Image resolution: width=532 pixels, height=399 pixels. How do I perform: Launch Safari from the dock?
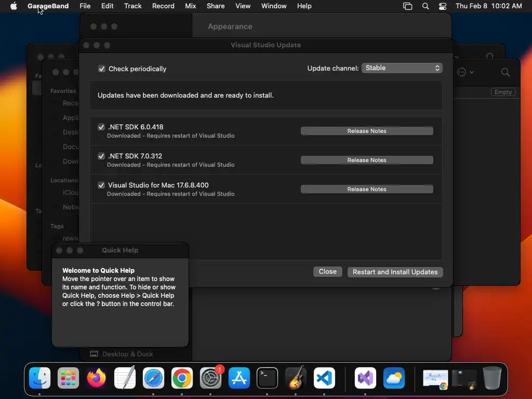[x=153, y=378]
